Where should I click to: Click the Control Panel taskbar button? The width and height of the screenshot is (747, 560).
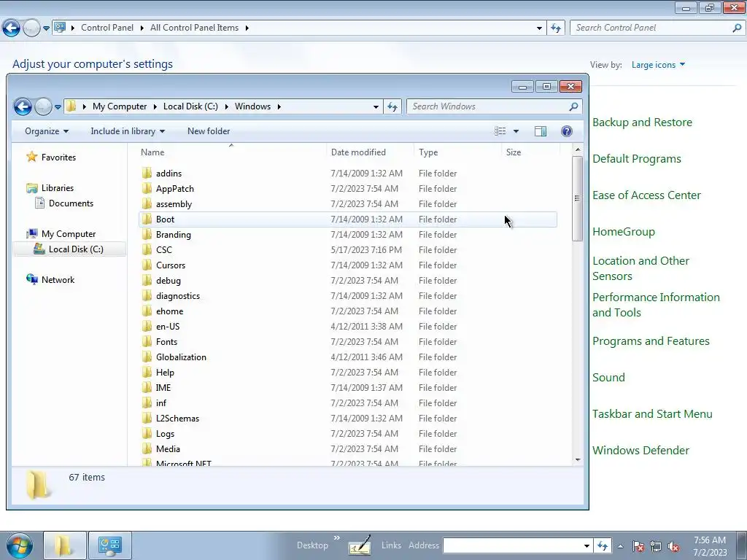110,545
